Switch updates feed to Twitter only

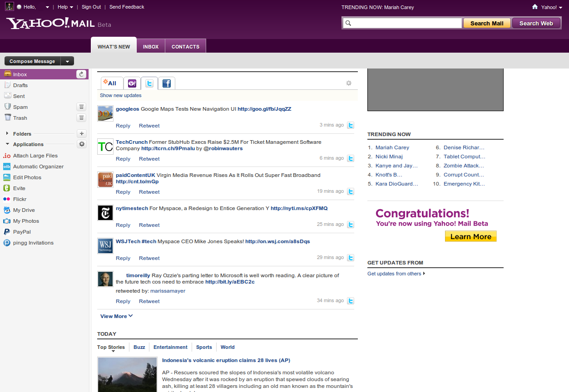(x=149, y=83)
